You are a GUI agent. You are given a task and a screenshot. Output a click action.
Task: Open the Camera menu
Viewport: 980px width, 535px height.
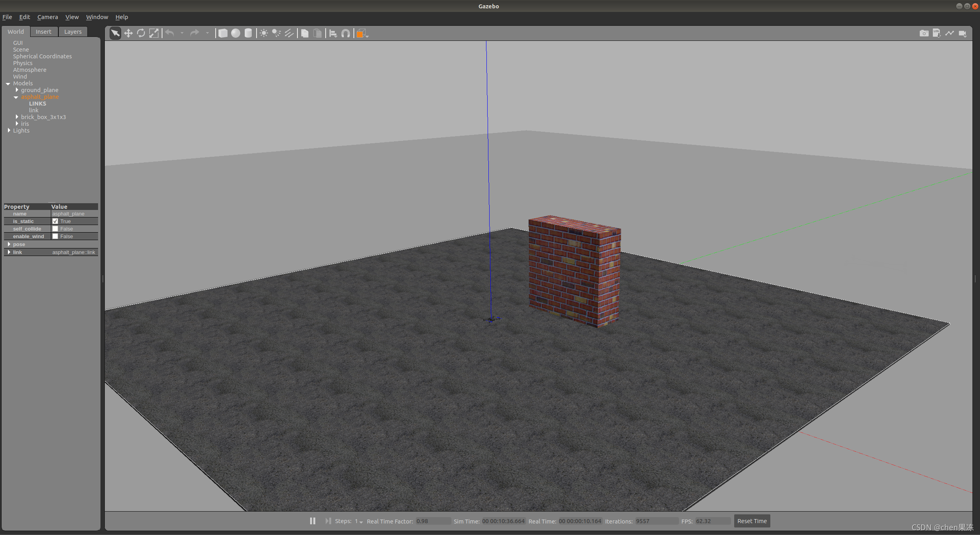click(47, 17)
